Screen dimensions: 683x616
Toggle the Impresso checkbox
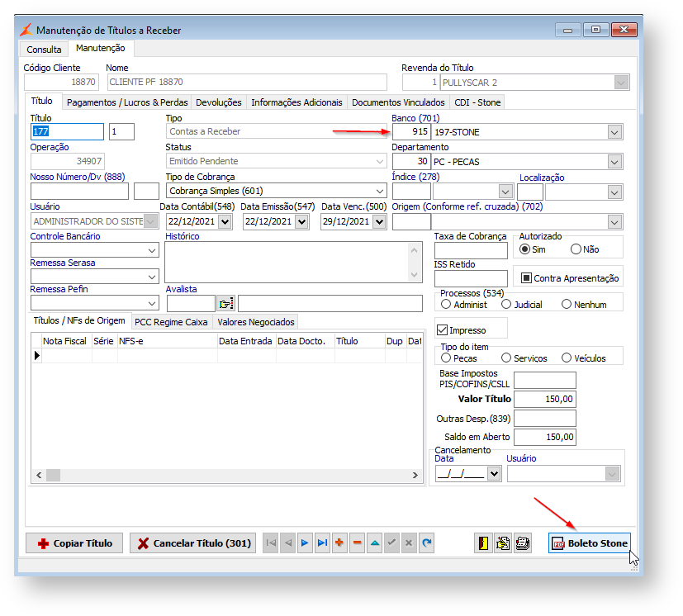(x=443, y=330)
